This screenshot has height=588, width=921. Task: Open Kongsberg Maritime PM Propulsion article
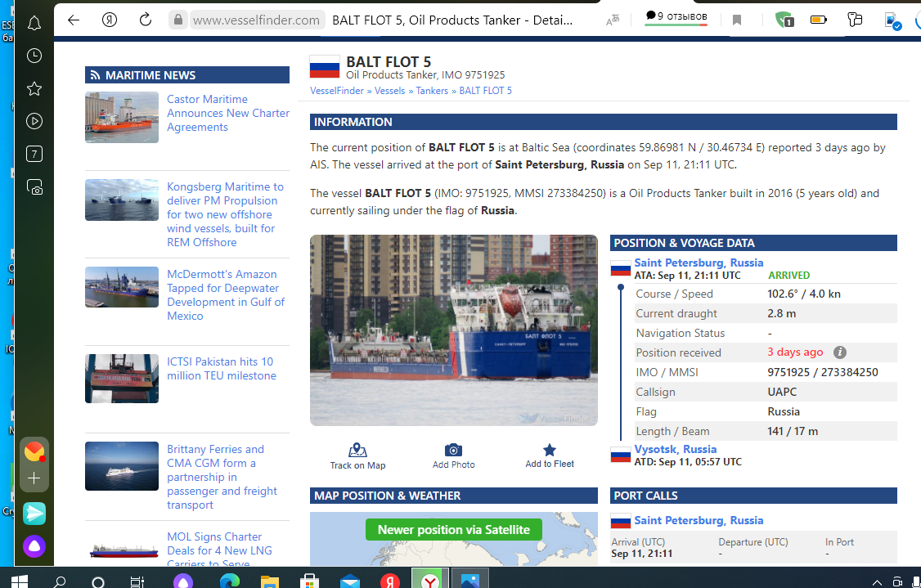(x=225, y=214)
